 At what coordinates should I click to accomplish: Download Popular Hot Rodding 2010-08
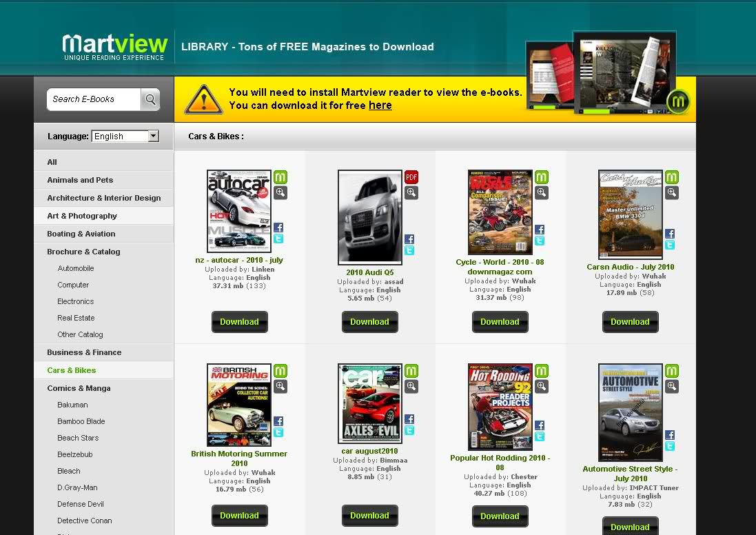pos(500,516)
